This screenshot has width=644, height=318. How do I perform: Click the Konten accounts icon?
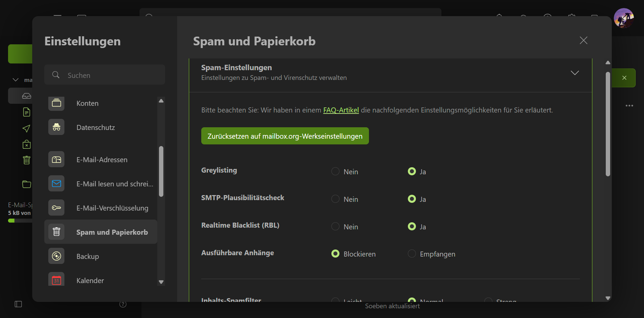[x=56, y=103]
